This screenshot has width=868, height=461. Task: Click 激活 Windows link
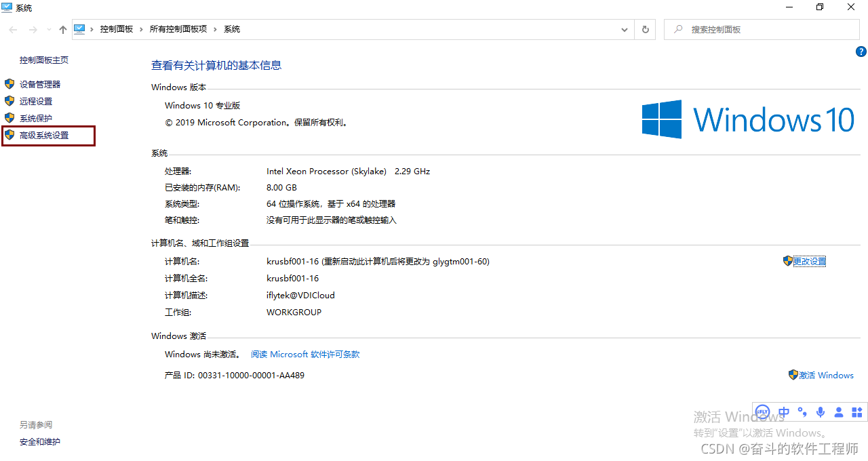pos(826,375)
